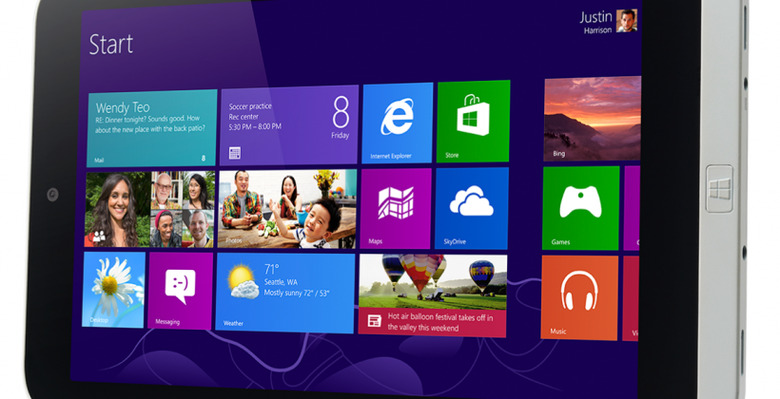The width and height of the screenshot is (780, 399).
Task: Click the '71°' temperature reading
Action: click(x=272, y=269)
